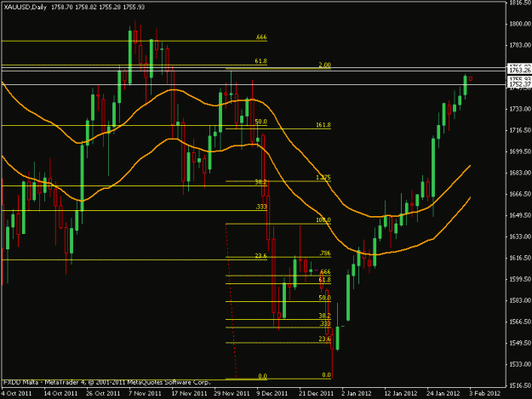Click the 1683.00 price axis label
This screenshot has height=399, width=532.
[x=520, y=173]
